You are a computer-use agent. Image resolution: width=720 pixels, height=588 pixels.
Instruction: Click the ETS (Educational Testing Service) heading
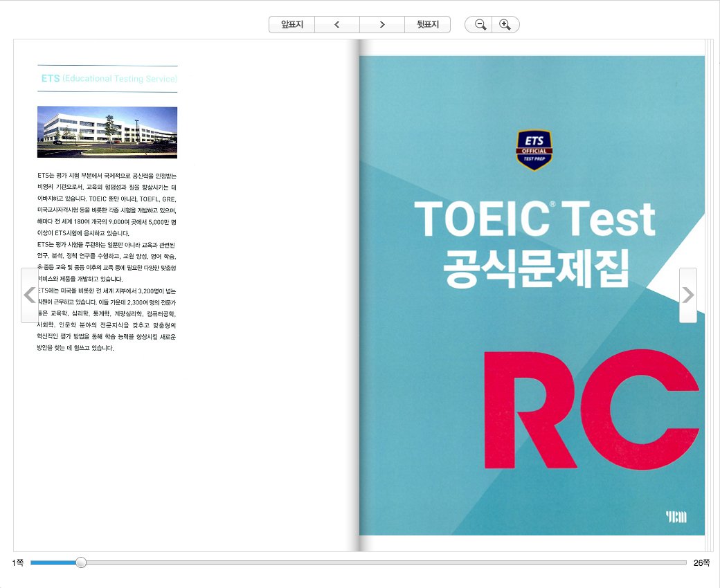[109, 78]
